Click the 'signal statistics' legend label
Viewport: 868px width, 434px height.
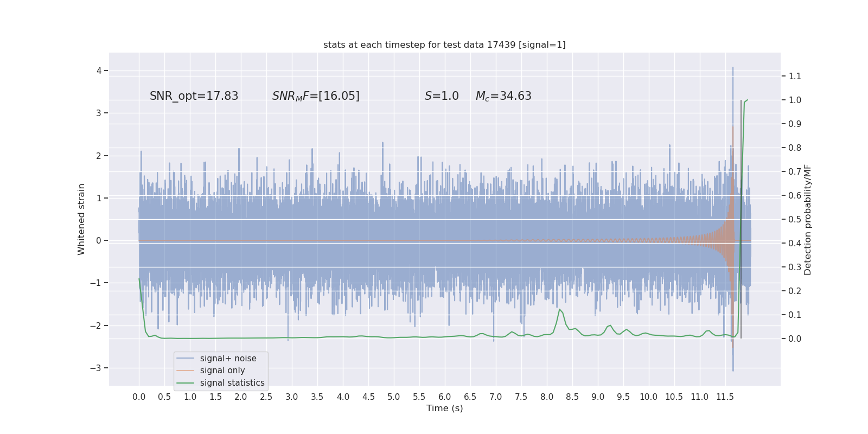point(232,383)
